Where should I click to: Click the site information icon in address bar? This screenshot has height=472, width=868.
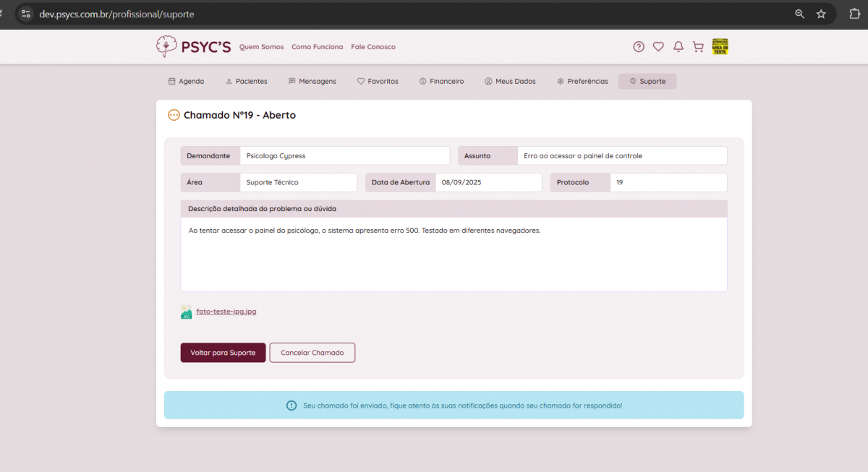tap(25, 14)
